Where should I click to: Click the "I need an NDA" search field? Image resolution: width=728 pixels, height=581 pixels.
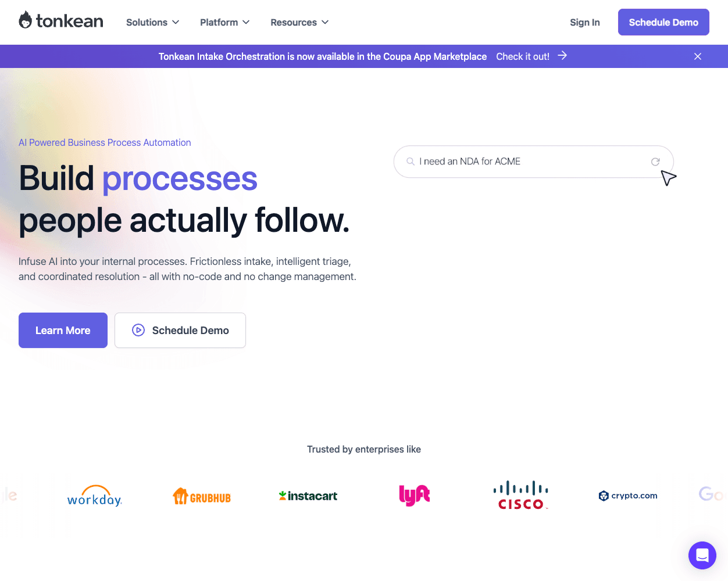pyautogui.click(x=523, y=162)
